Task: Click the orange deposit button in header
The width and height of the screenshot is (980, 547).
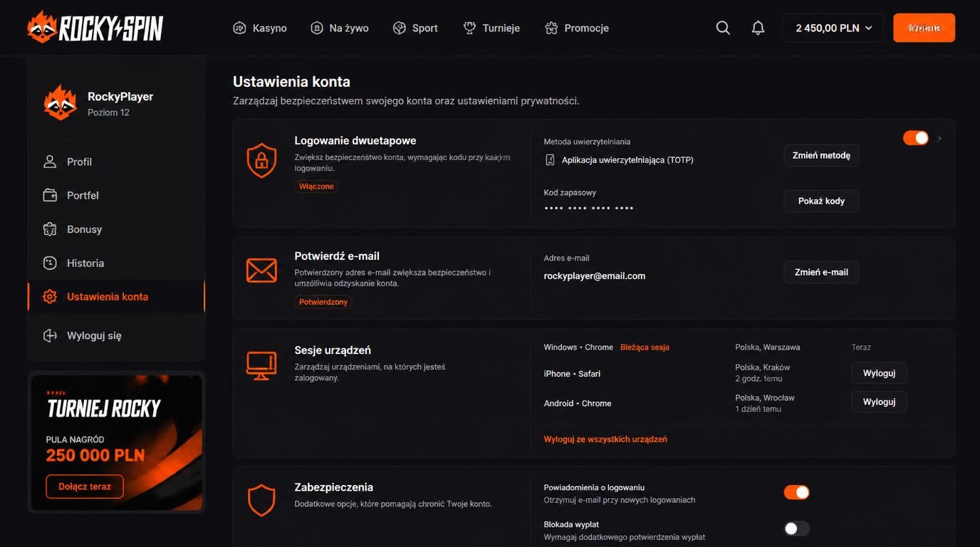Action: 924,28
